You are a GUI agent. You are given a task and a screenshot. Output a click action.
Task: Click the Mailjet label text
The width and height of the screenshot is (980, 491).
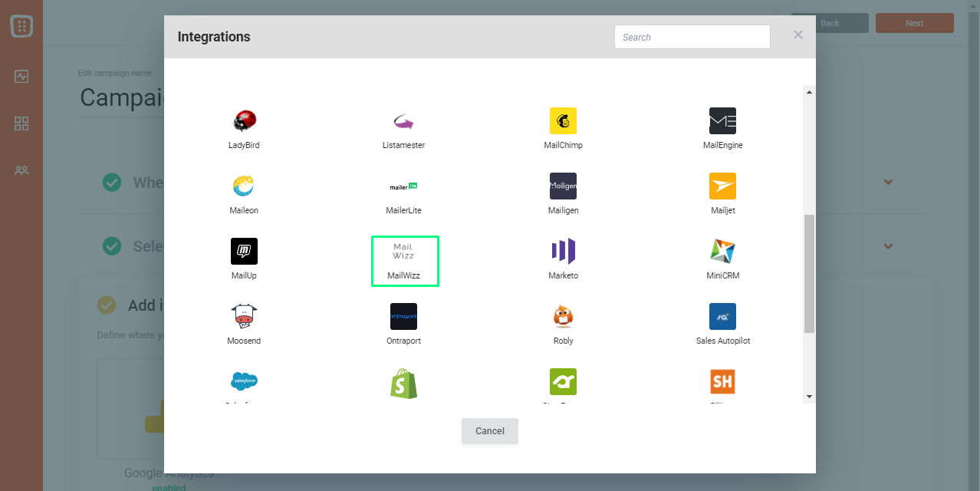point(722,210)
